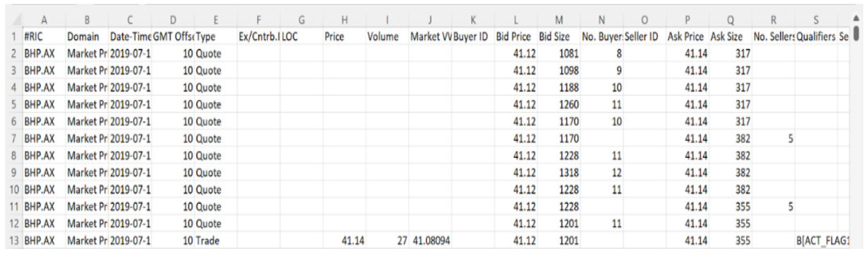Select column M header
Viewport: 868px width, 254px height.
pyautogui.click(x=559, y=20)
